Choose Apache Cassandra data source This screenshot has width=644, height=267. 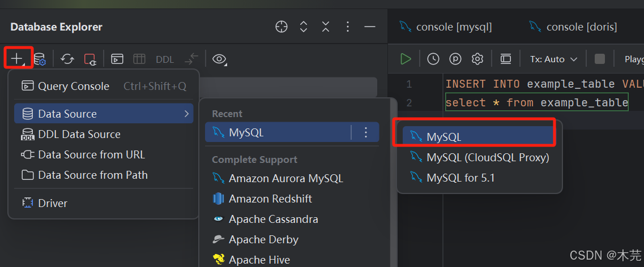292,219
